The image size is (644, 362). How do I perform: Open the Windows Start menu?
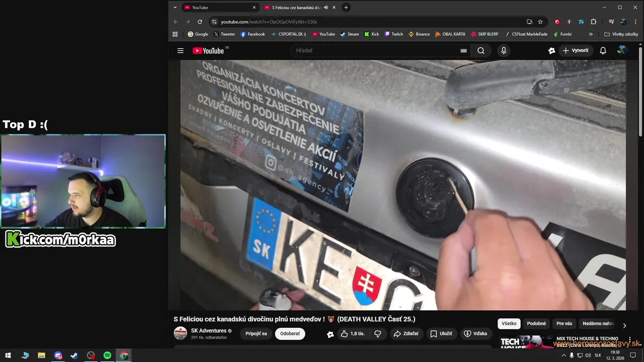[9, 355]
